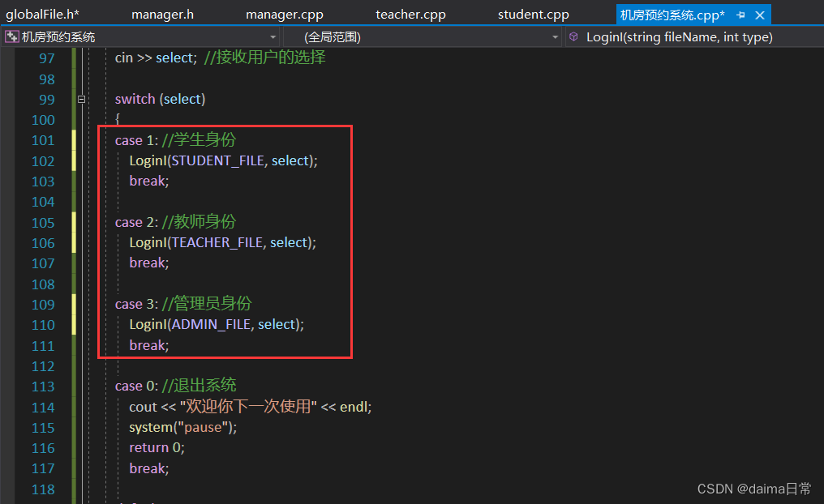Click the string "欢迎你下一次使用"
This screenshot has width=824, height=504.
[248, 406]
